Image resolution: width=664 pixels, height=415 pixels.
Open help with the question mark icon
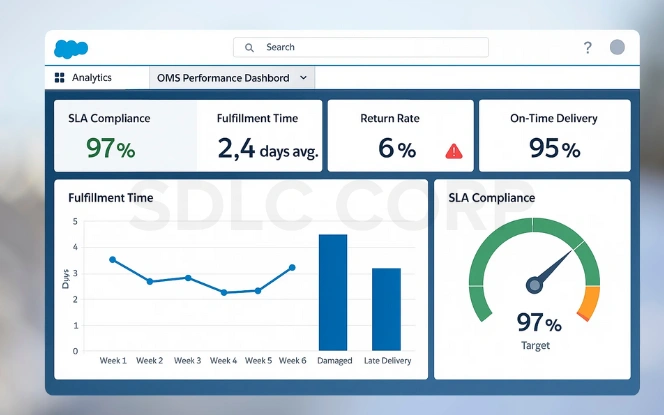click(587, 48)
